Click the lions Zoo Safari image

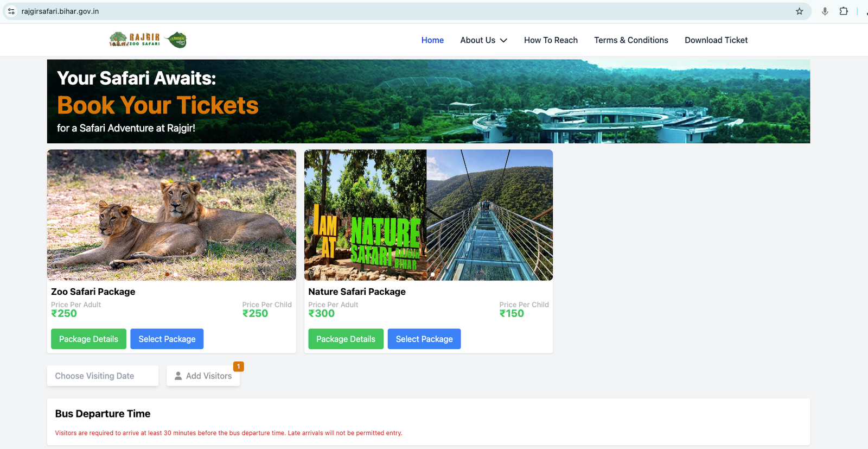(x=171, y=215)
